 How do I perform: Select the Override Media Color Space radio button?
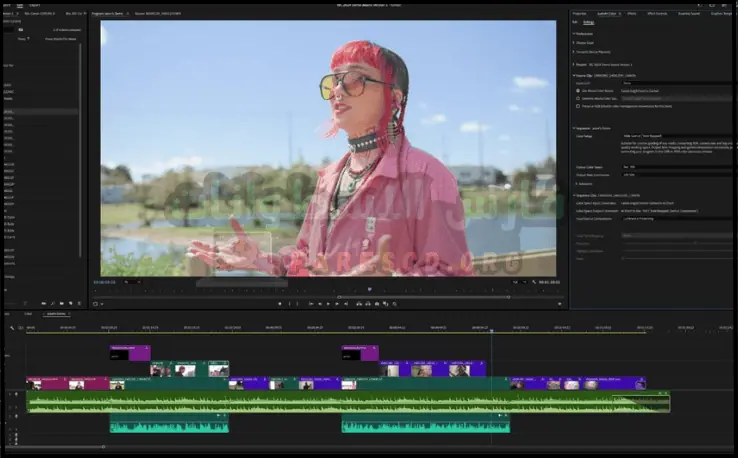click(x=577, y=98)
